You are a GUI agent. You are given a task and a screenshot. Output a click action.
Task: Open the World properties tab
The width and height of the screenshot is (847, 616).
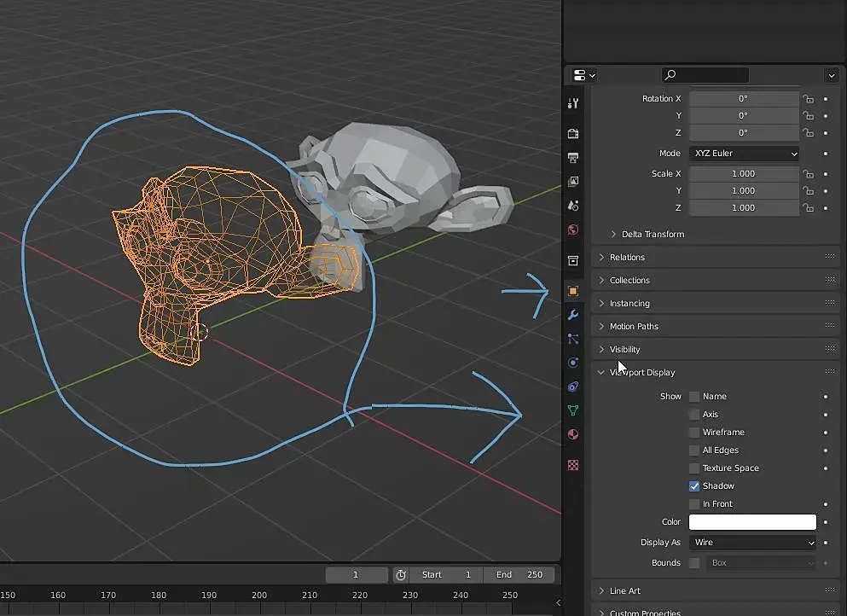coord(573,230)
